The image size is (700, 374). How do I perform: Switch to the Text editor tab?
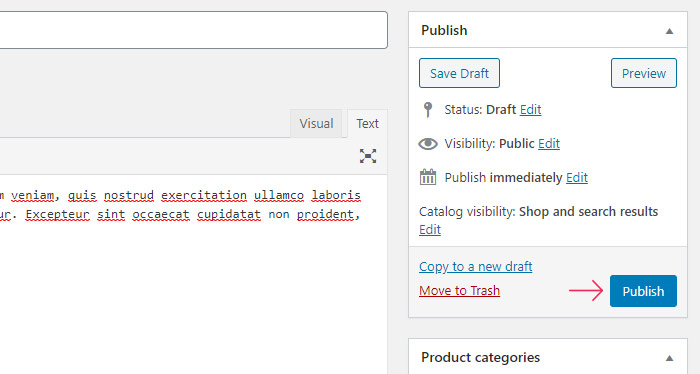[367, 123]
